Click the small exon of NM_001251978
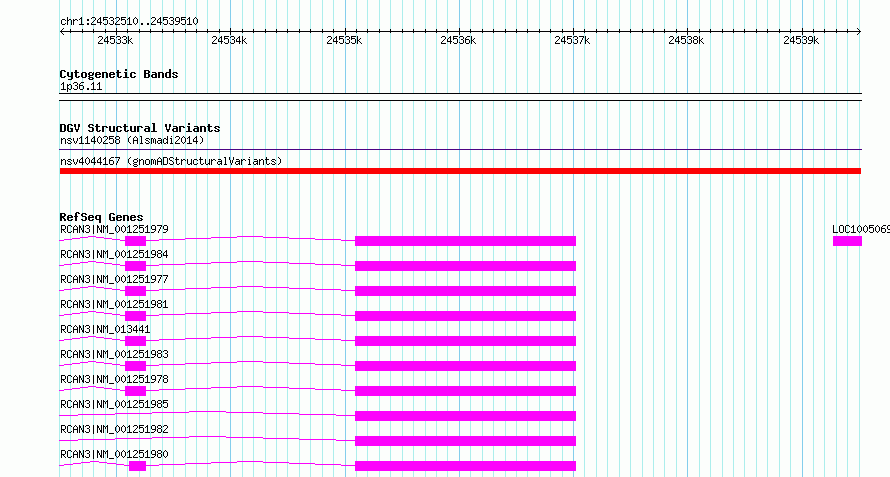This screenshot has height=477, width=890. click(136, 391)
